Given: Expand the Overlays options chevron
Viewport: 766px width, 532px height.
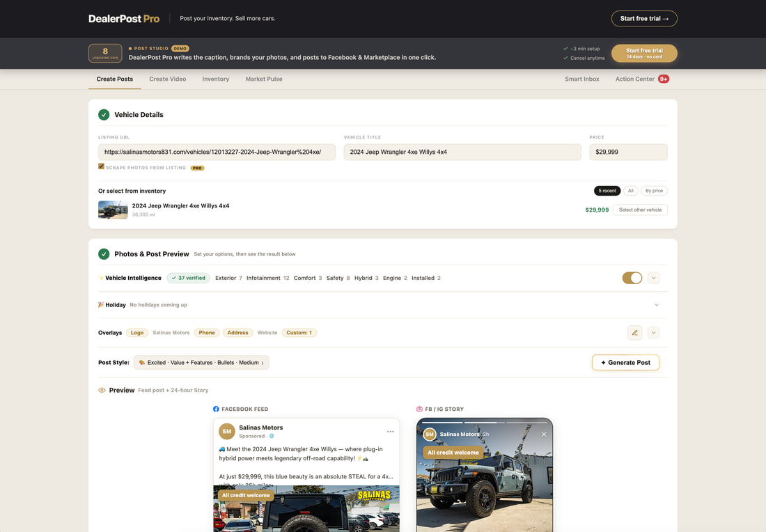Looking at the screenshot, I should click(654, 333).
